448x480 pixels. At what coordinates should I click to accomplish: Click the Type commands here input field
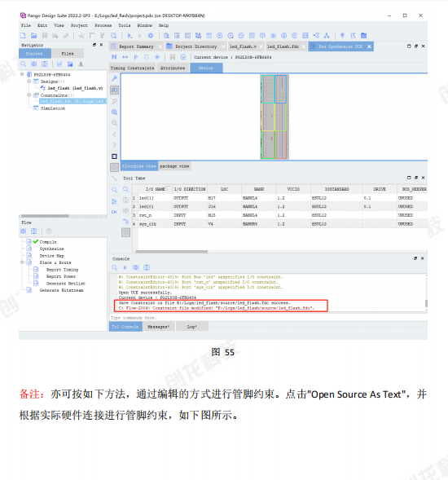pos(268,318)
